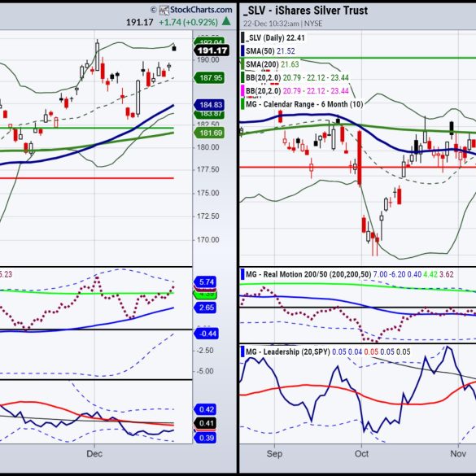
Task: Click the StockCharts.com watermark text
Action: [x=201, y=10]
